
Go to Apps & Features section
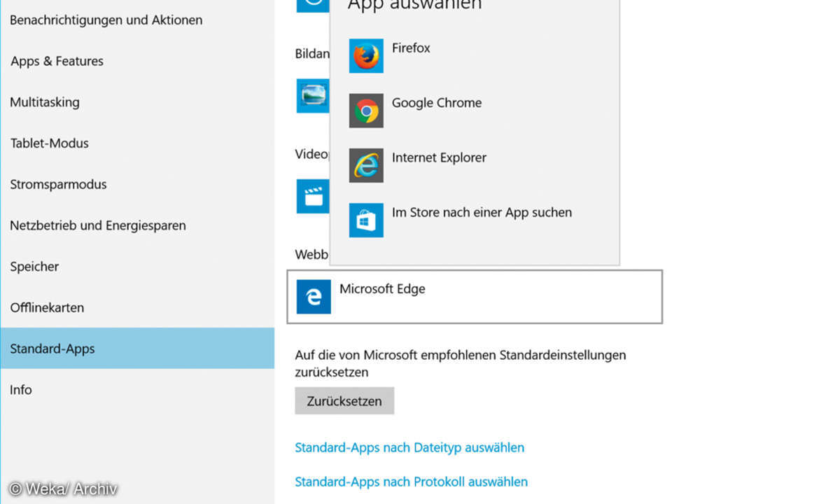(x=137, y=62)
